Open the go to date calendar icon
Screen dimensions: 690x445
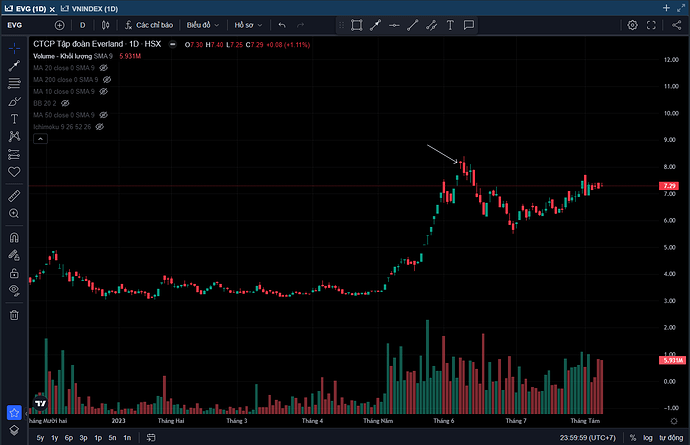pyautogui.click(x=151, y=438)
